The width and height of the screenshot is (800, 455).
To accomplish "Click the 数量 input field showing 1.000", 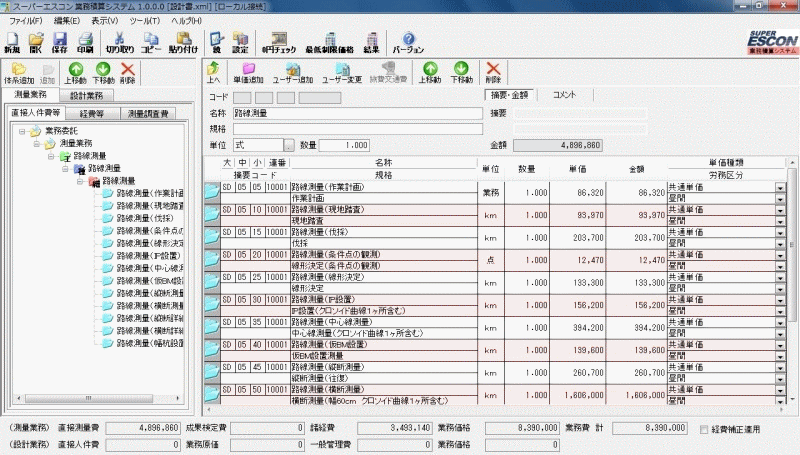I will 345,146.
